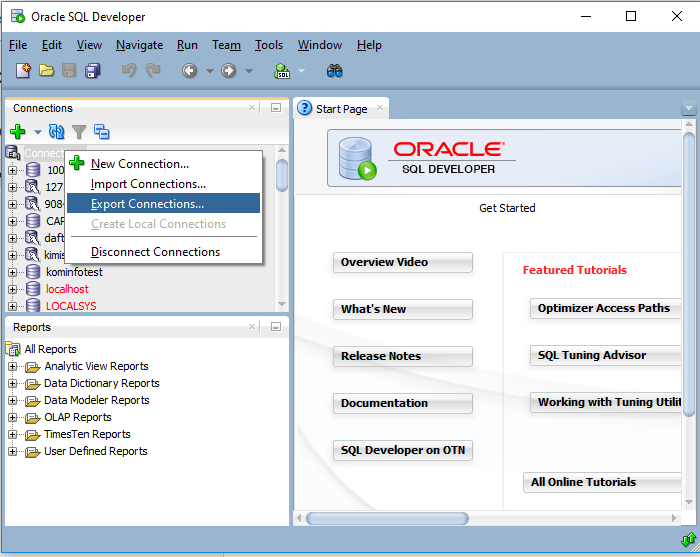This screenshot has height=557, width=700.
Task: Expand Analytic View Reports node
Action: [12, 367]
